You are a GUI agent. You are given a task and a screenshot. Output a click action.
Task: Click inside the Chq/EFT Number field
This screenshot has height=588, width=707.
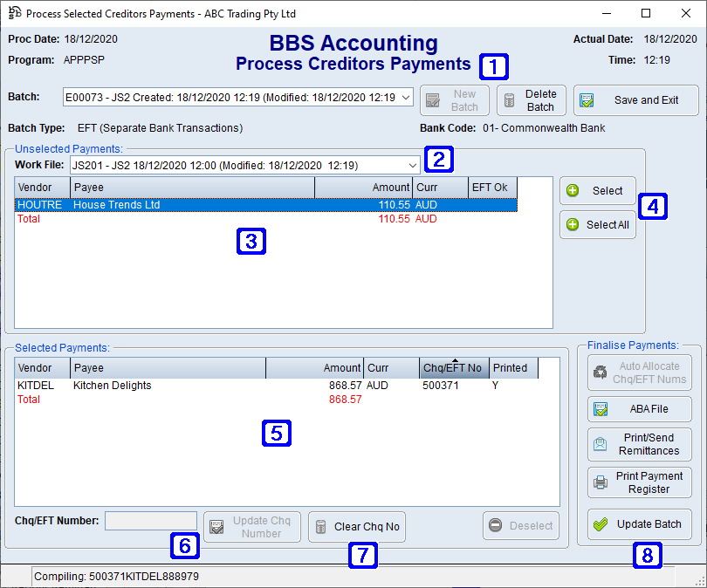click(x=150, y=520)
